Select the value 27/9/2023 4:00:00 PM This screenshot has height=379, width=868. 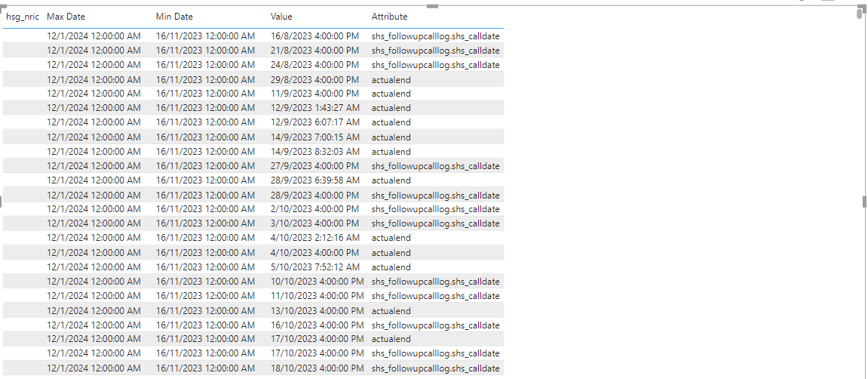(x=314, y=166)
